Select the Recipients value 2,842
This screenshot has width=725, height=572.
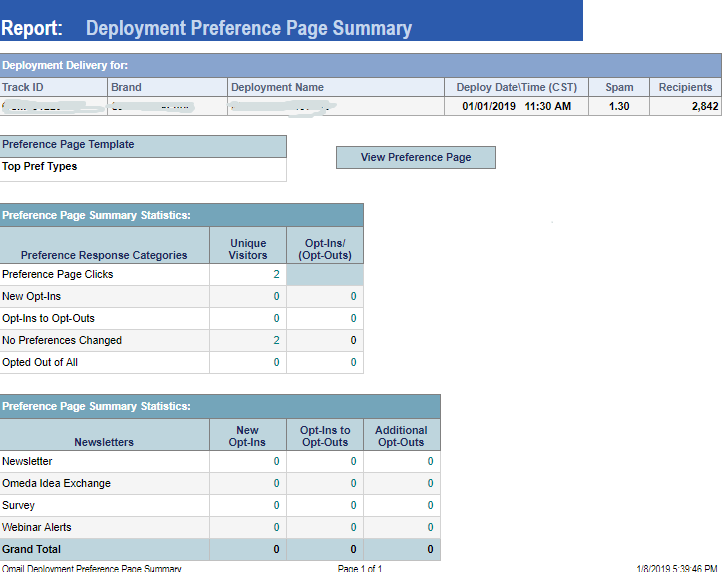tap(703, 106)
